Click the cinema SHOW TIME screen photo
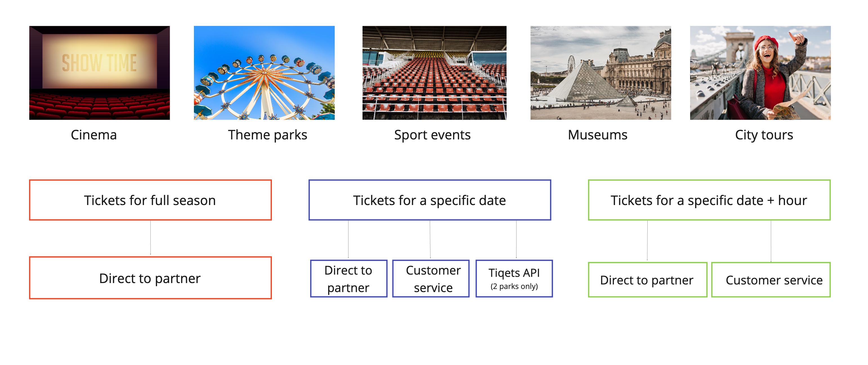This screenshot has width=868, height=365. click(99, 72)
